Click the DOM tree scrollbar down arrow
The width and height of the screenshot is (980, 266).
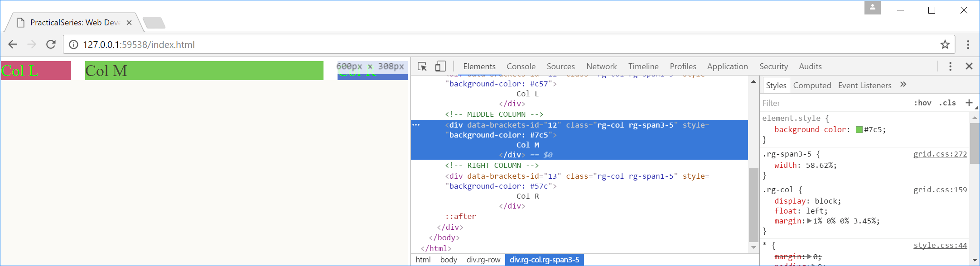tap(753, 247)
